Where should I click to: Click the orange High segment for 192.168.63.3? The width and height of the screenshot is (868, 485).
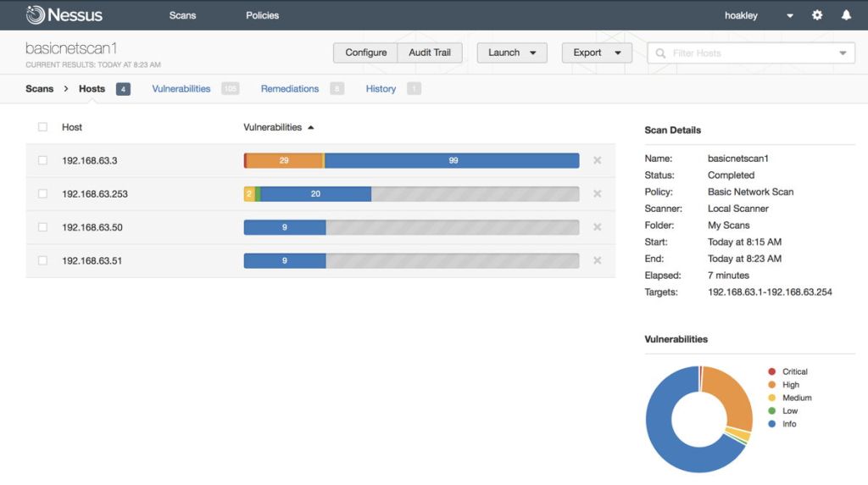(284, 160)
